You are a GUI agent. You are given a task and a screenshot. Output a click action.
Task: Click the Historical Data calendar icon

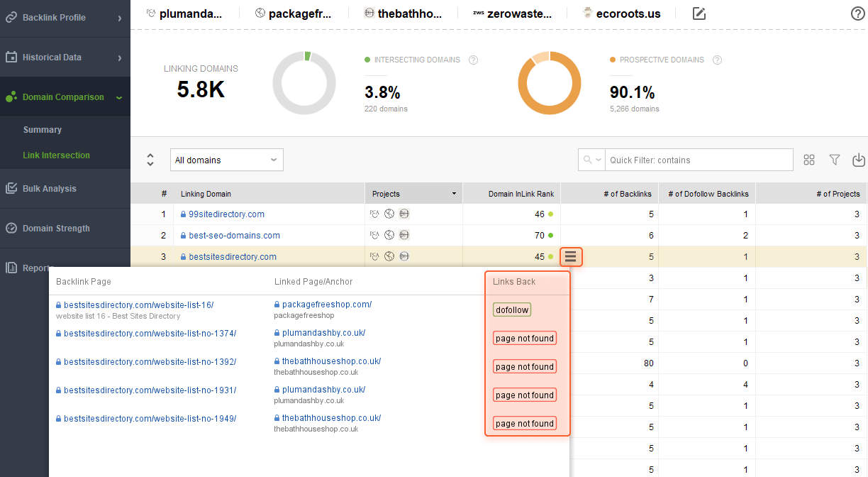tap(11, 57)
